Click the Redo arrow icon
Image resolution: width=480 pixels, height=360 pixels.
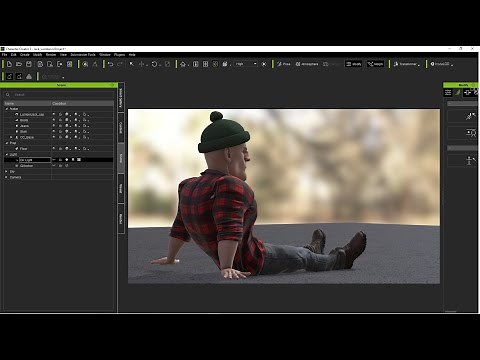pos(120,64)
